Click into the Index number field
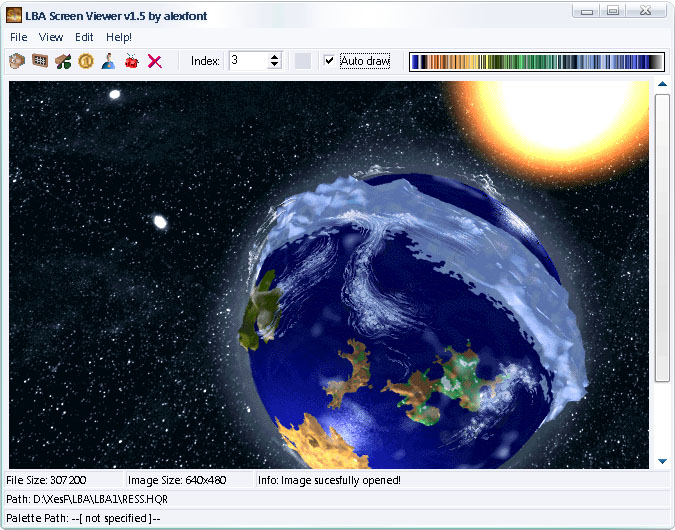Screen dimensions: 675x530 click(249, 61)
